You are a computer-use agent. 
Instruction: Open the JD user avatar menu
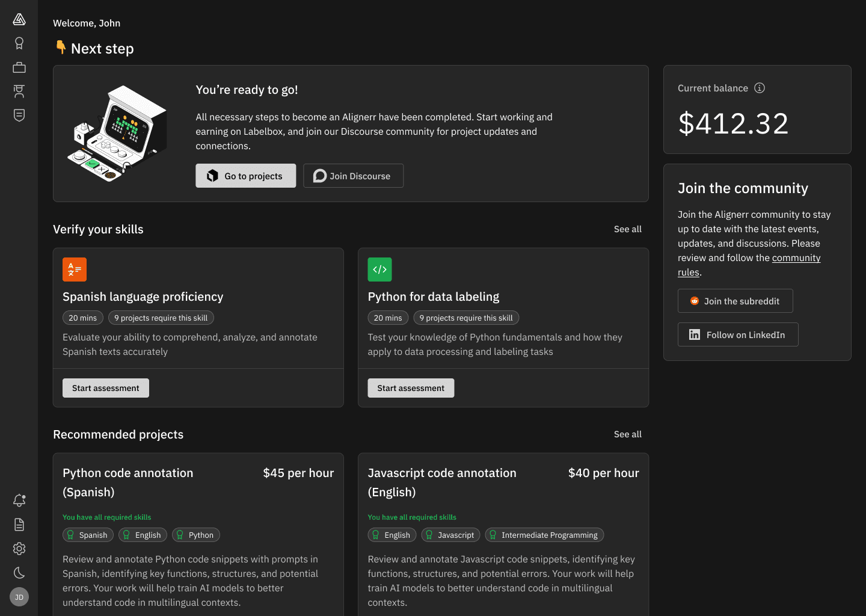tap(19, 597)
